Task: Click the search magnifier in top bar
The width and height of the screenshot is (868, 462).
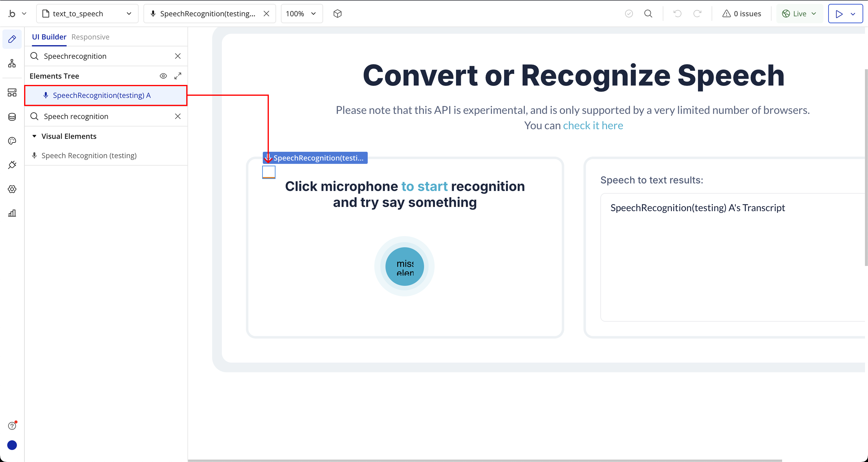Action: coord(648,13)
